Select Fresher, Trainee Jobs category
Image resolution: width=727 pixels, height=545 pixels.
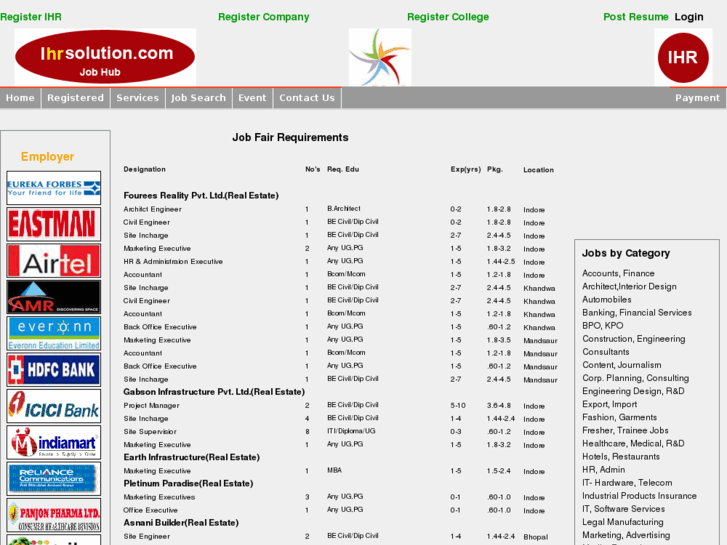point(625,430)
